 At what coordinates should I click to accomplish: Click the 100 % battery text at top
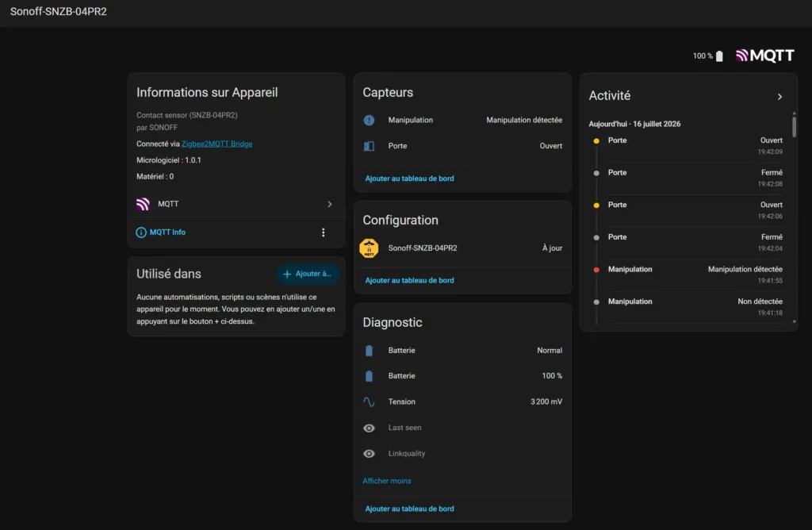click(703, 56)
